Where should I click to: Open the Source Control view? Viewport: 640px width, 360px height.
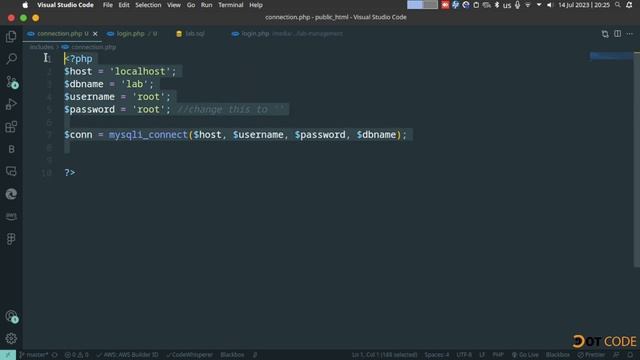11,82
